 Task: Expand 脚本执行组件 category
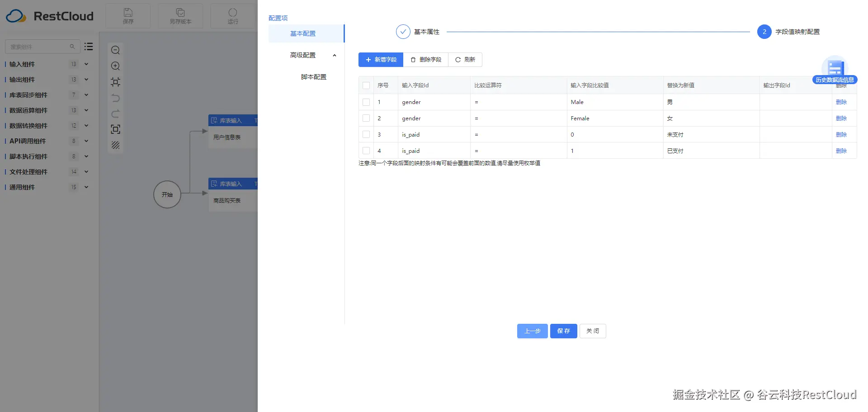[x=86, y=156]
